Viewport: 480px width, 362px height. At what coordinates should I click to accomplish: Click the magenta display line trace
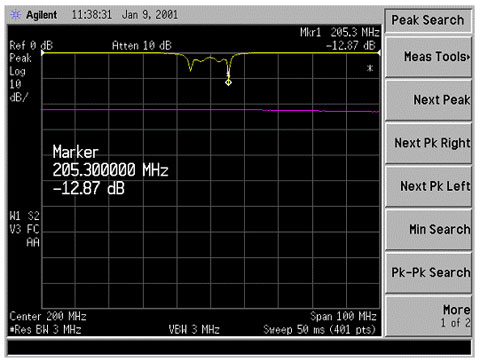pyautogui.click(x=210, y=110)
